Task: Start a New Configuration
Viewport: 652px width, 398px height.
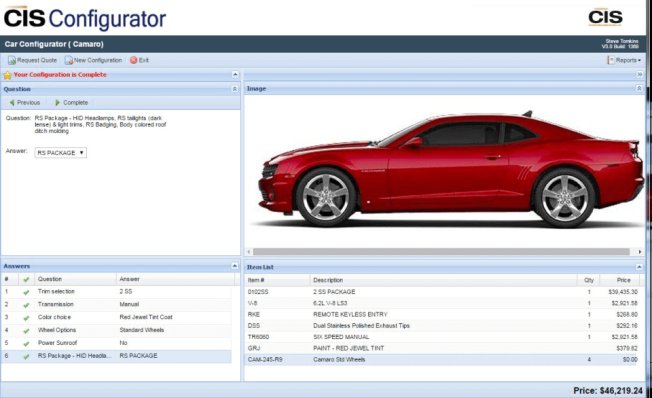Action: 94,60
